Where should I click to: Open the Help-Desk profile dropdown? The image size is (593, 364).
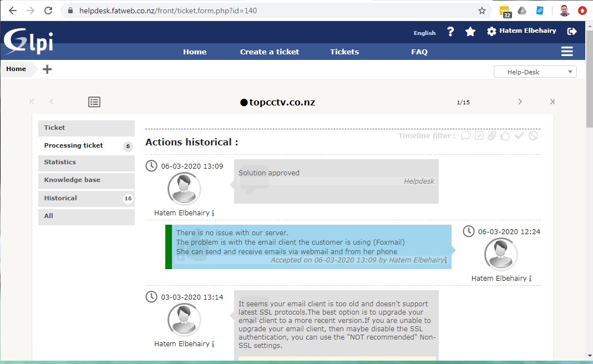(535, 72)
